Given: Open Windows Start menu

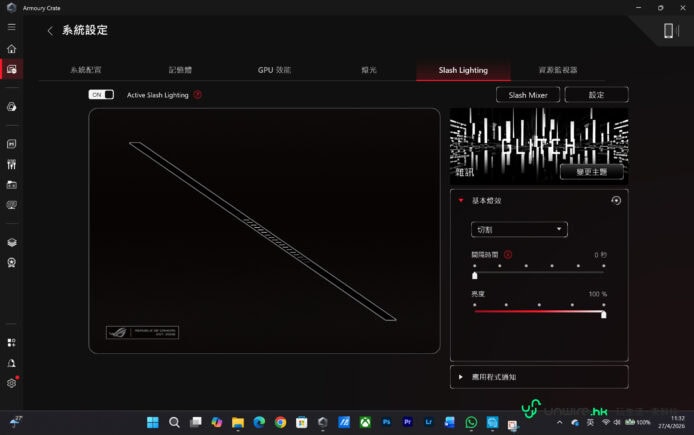Looking at the screenshot, I should 153,423.
